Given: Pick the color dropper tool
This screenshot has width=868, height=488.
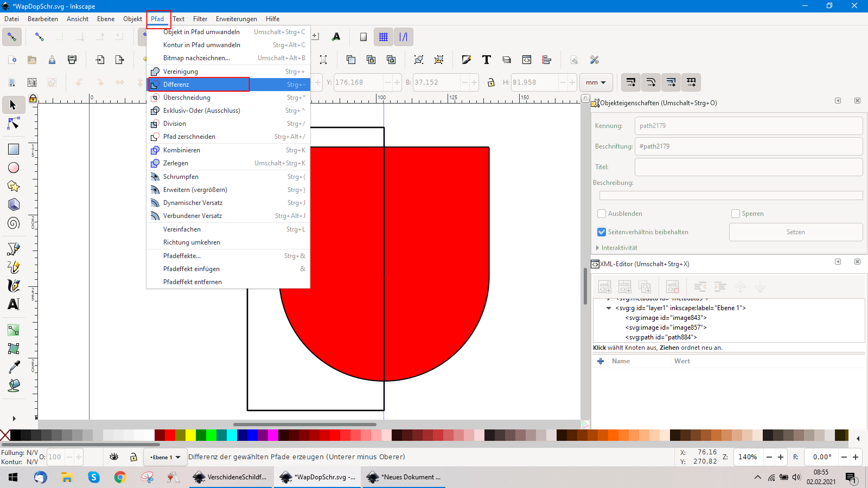Looking at the screenshot, I should click(14, 367).
